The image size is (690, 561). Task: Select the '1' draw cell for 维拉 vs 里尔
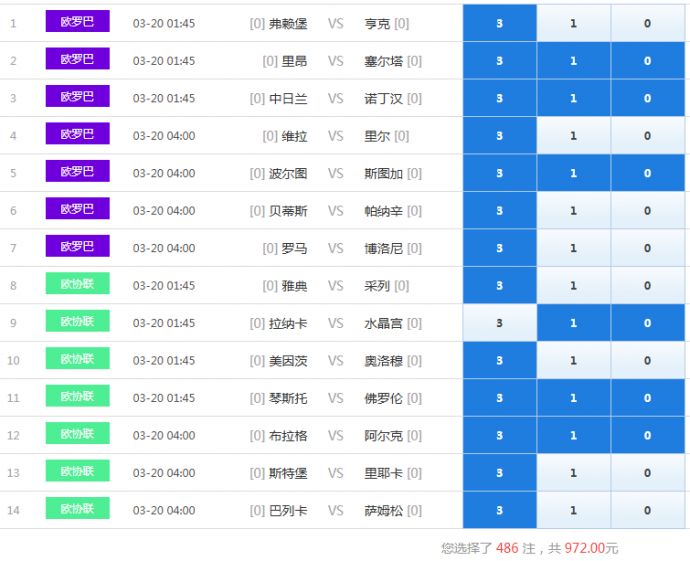573,136
